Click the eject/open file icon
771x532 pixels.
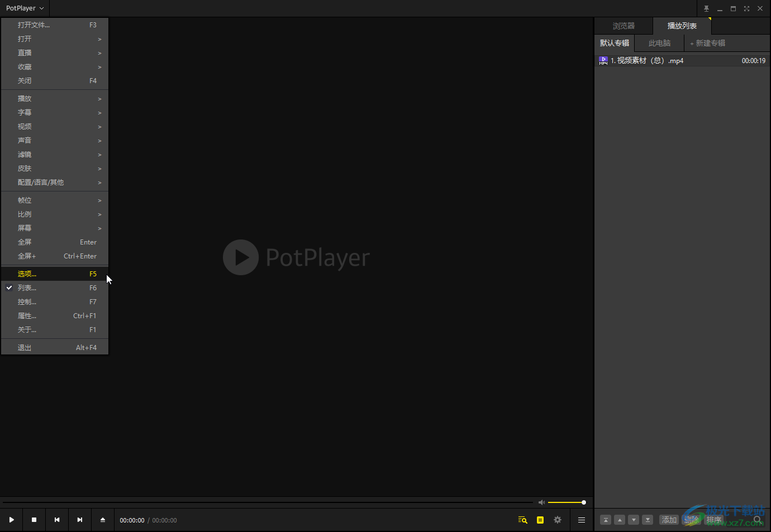point(103,520)
